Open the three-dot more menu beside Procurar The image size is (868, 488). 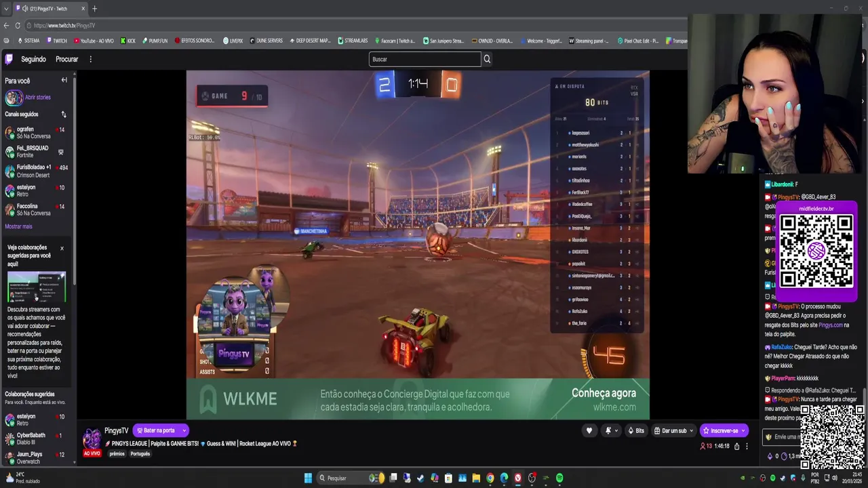pos(90,59)
